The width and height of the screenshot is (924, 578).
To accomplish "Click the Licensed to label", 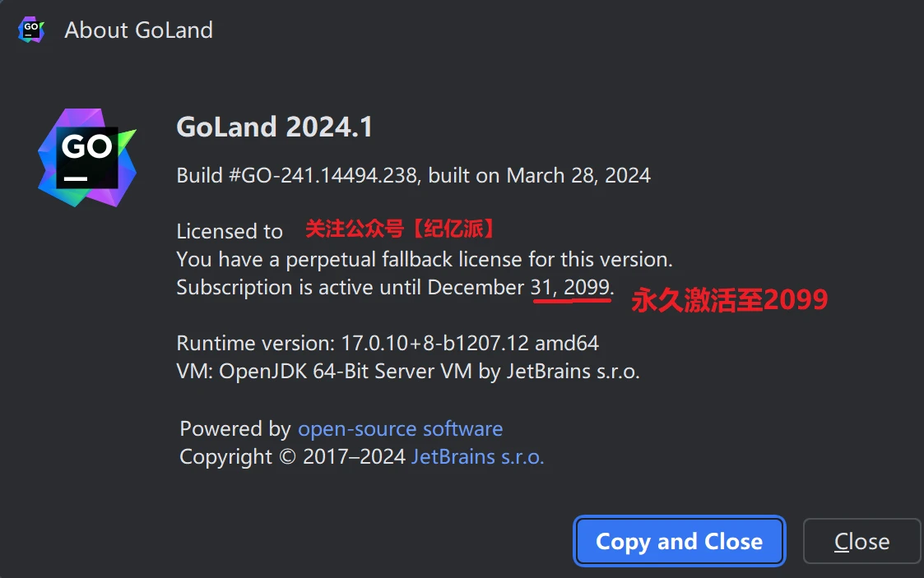I will pyautogui.click(x=230, y=232).
